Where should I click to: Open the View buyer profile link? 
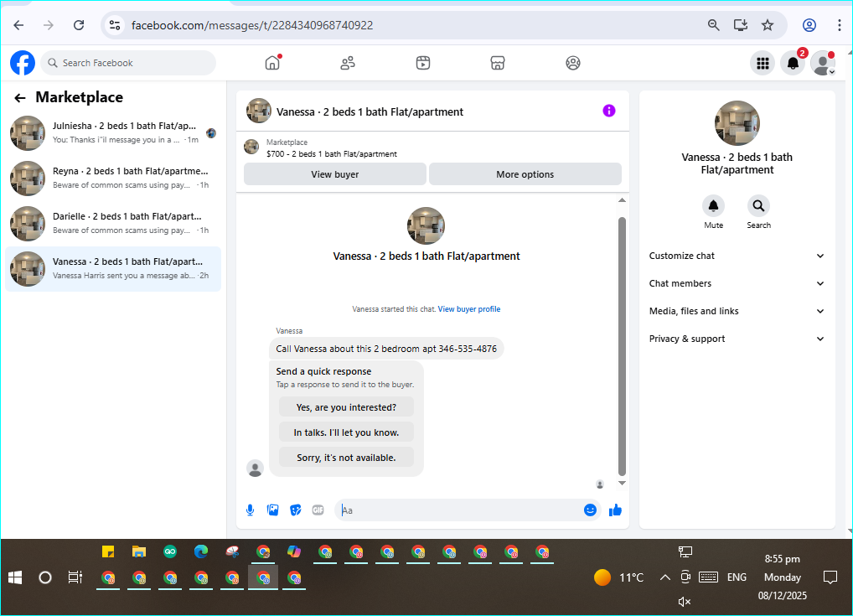[469, 309]
